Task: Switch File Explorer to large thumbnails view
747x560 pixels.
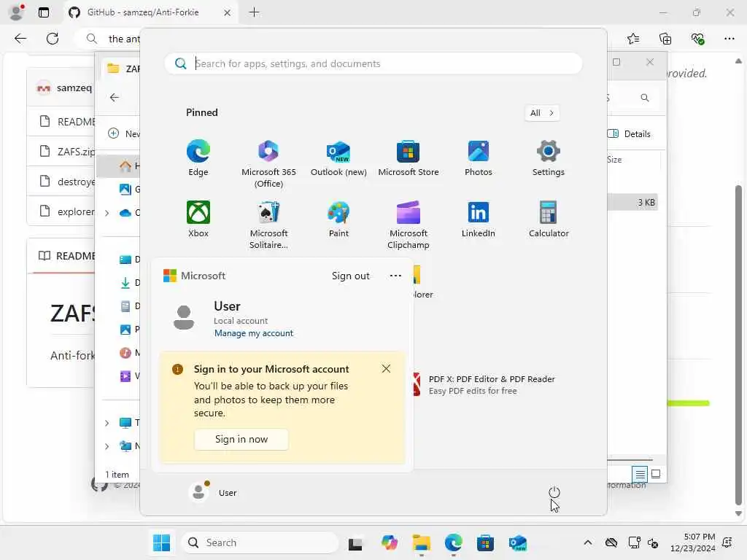Action: click(656, 474)
